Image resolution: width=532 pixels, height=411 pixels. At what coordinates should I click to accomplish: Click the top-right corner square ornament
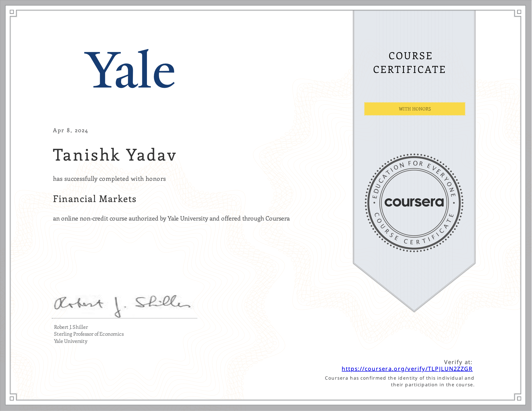point(519,12)
